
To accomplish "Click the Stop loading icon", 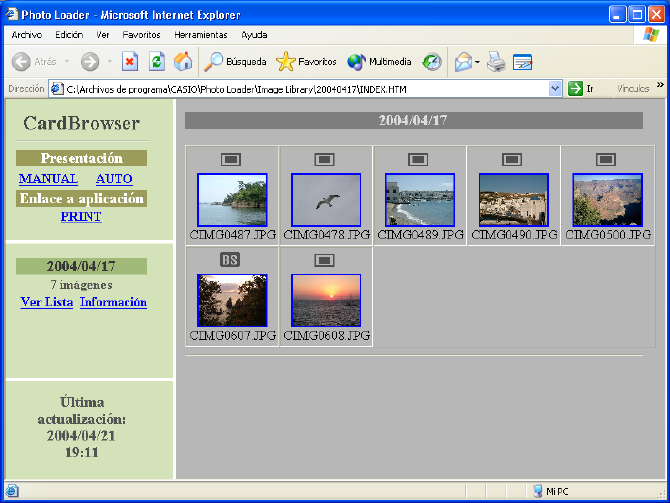I will 130,62.
